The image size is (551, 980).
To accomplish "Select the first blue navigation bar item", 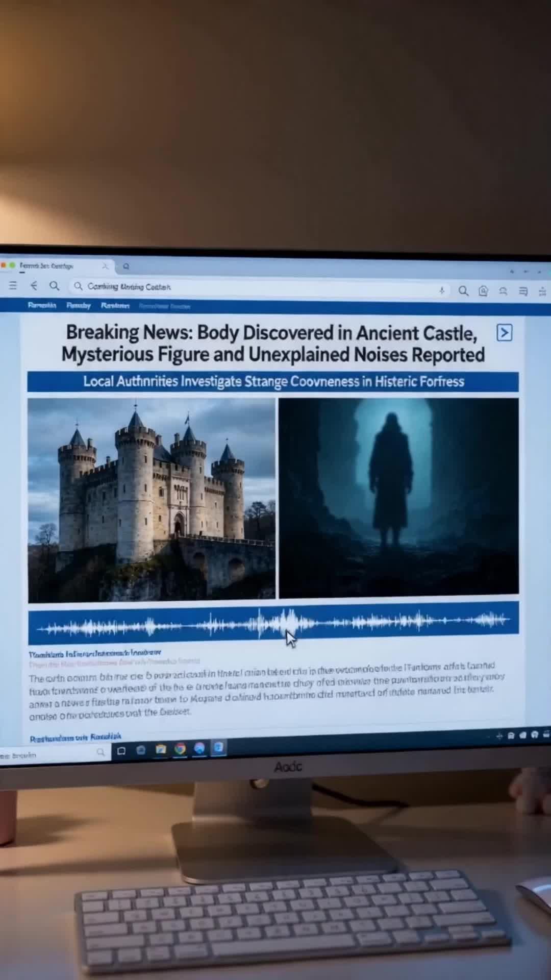I will pos(42,305).
